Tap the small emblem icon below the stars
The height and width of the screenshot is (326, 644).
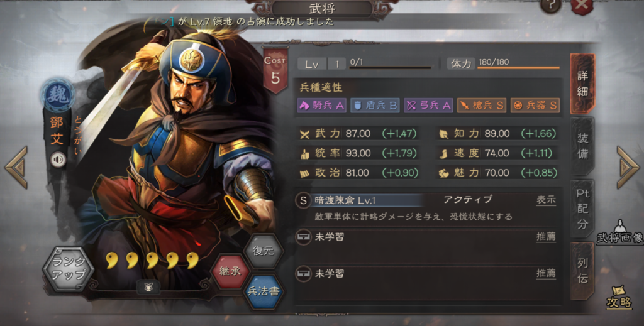(x=148, y=287)
